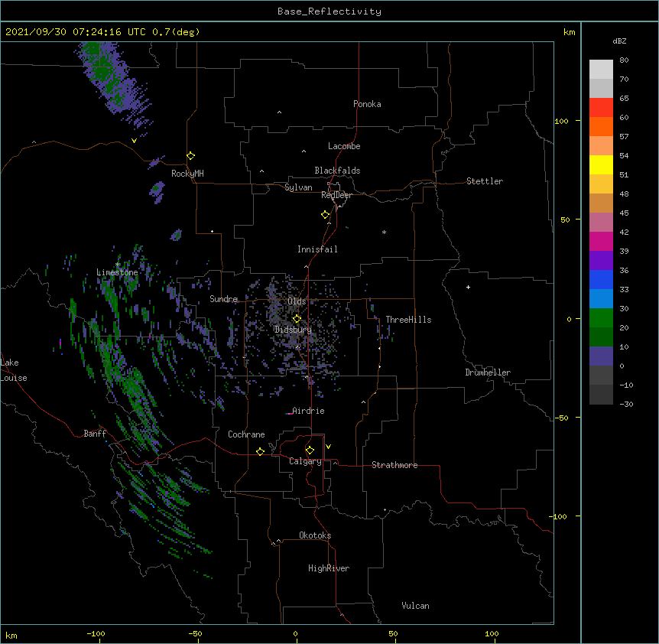
Task: Click the Banff town label
Action: (95, 434)
